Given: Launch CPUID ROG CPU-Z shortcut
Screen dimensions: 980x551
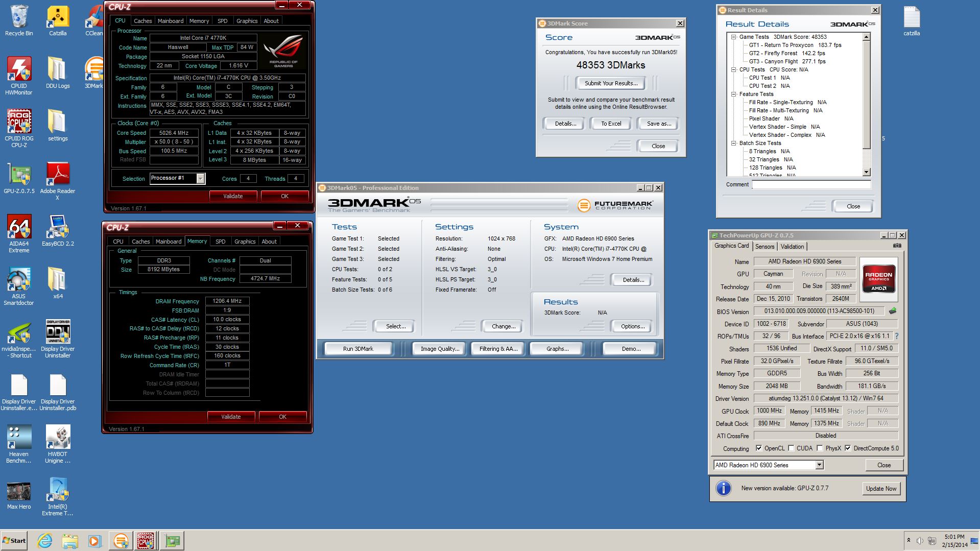Looking at the screenshot, I should (x=19, y=128).
